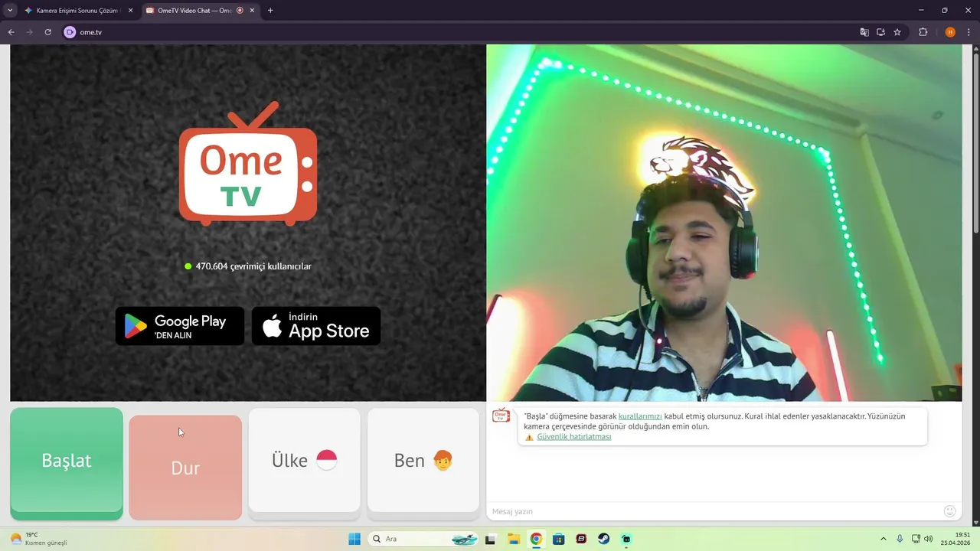The width and height of the screenshot is (980, 551).
Task: Click the microphone tray icon
Action: pos(900,539)
